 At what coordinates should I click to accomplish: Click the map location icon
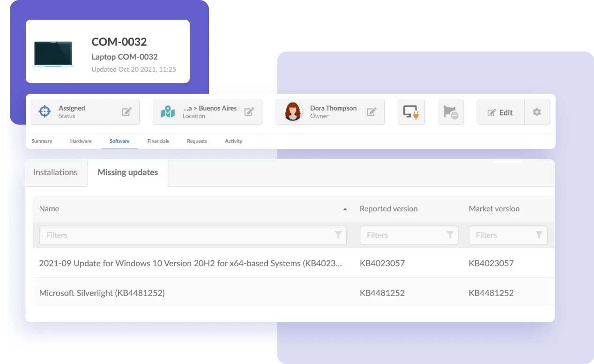pyautogui.click(x=168, y=112)
